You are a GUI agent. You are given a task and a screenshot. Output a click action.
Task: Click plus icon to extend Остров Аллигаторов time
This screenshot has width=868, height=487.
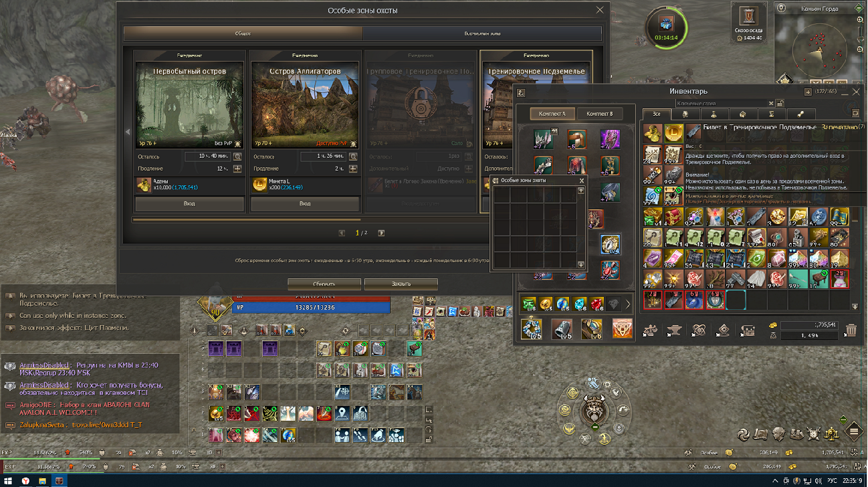[x=353, y=169]
